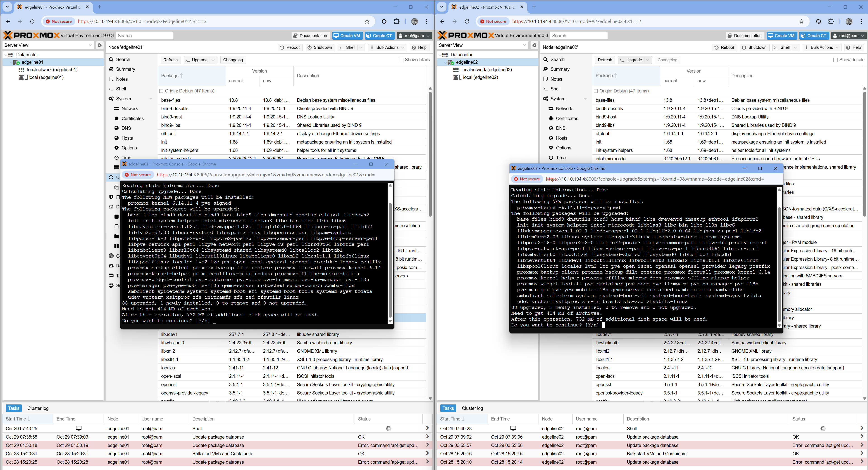Collapse System section in edgeline01 node menu
This screenshot has height=470, width=868.
[x=151, y=99]
